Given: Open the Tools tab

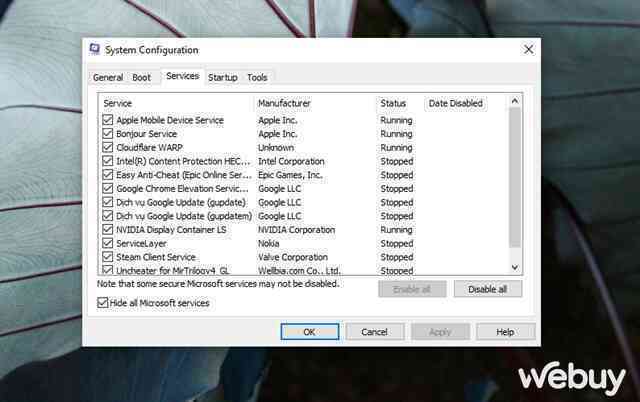Looking at the screenshot, I should pos(257,77).
